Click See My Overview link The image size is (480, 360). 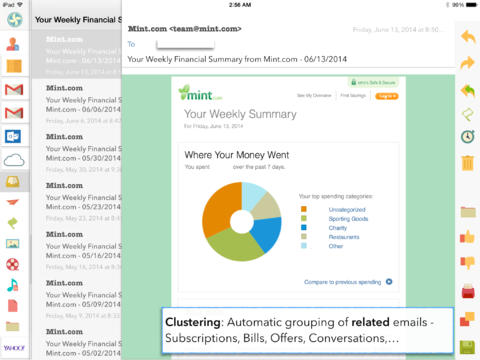(314, 96)
